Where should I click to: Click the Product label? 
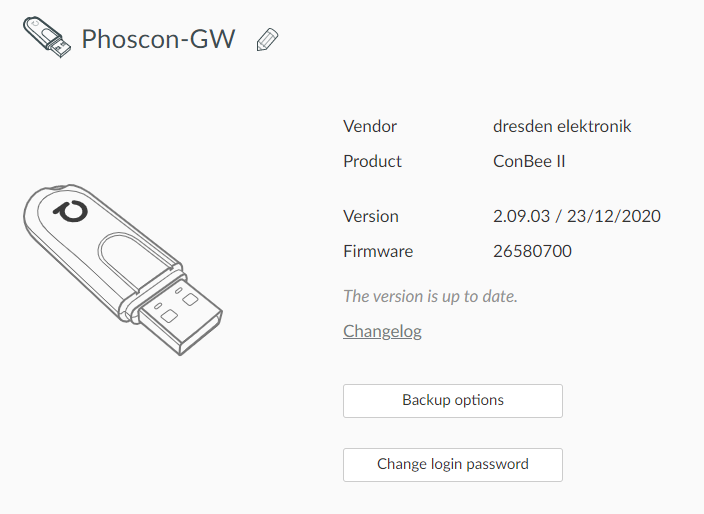click(372, 161)
